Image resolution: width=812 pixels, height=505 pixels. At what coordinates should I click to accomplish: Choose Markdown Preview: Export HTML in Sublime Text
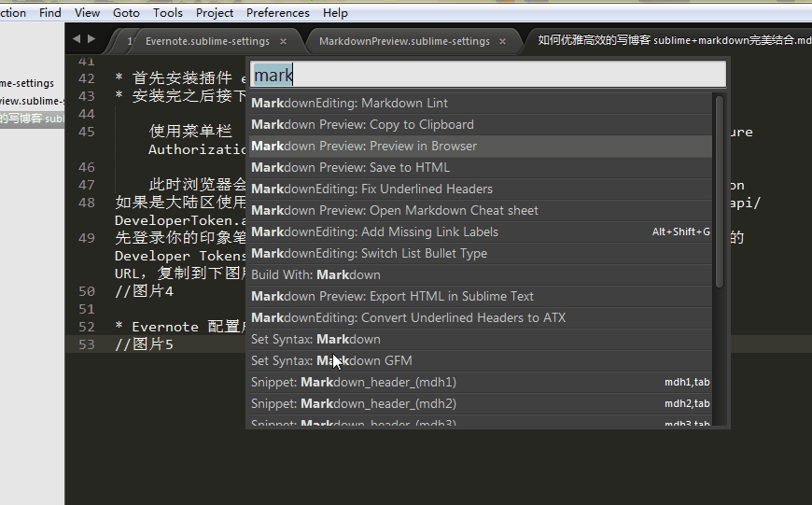(x=481, y=297)
